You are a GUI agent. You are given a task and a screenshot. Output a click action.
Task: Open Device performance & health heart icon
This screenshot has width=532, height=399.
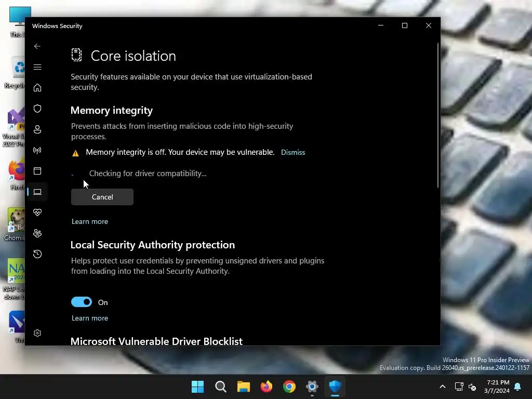click(x=37, y=212)
